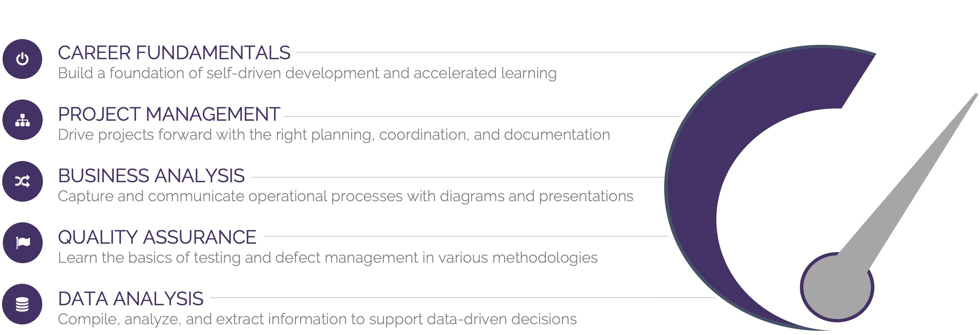Select the Quality Assurance heading
980x335 pixels.
point(157,237)
